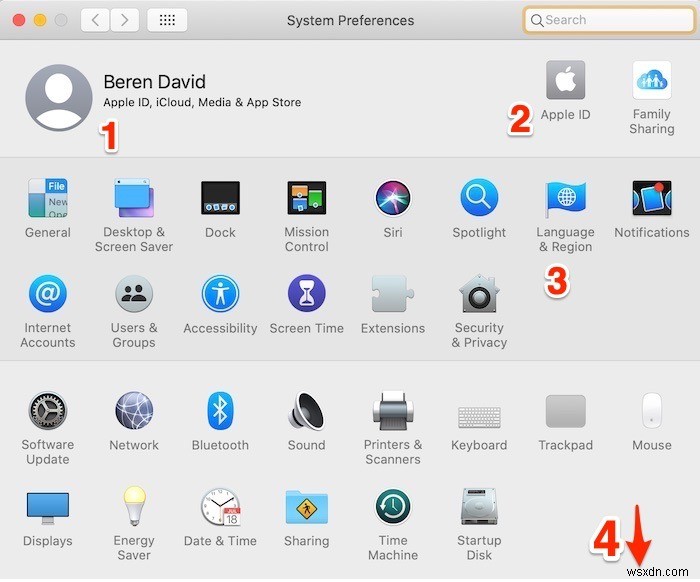Screen dimensions: 700x582
Task: Open Internet Accounts pane
Action: click(x=48, y=294)
